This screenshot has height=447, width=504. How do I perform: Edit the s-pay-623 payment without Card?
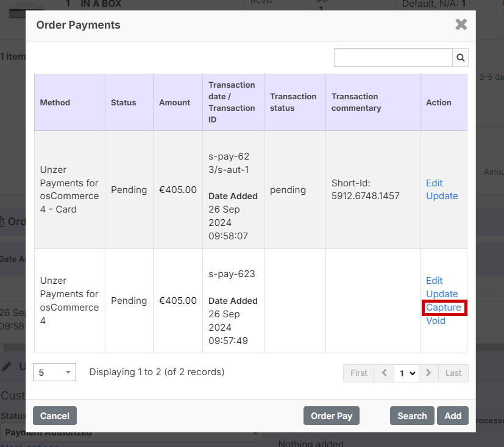pyautogui.click(x=435, y=281)
